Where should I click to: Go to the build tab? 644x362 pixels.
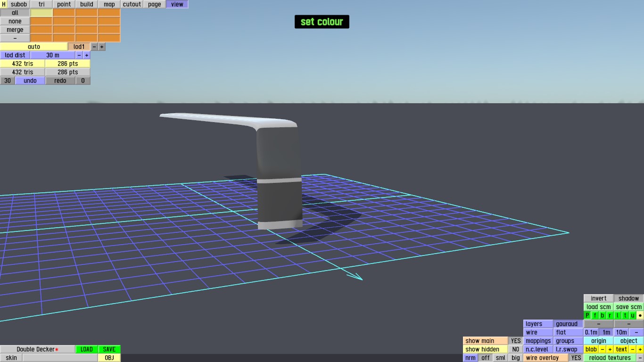click(x=87, y=4)
